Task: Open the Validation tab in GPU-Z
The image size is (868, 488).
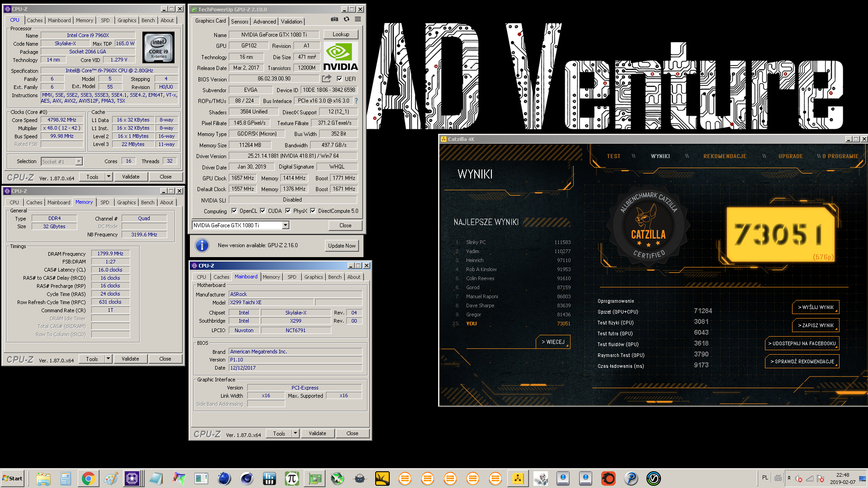Action: (292, 22)
